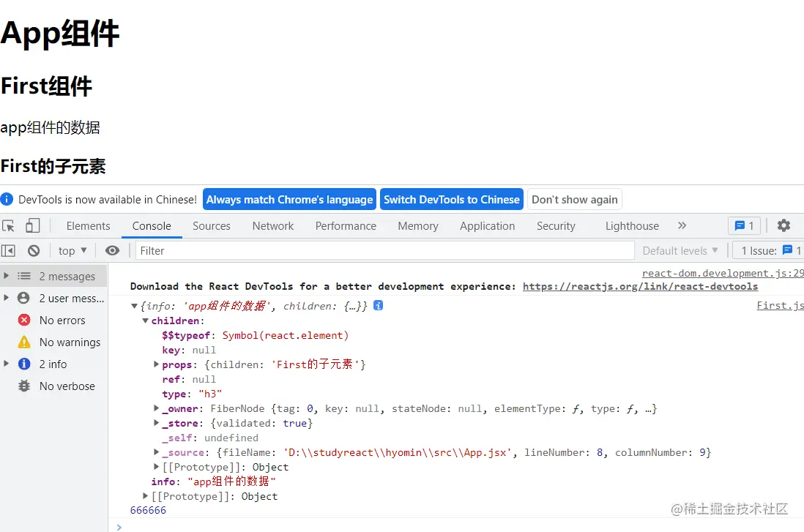Expand the _store property arrow
This screenshot has height=532, width=804.
157,423
